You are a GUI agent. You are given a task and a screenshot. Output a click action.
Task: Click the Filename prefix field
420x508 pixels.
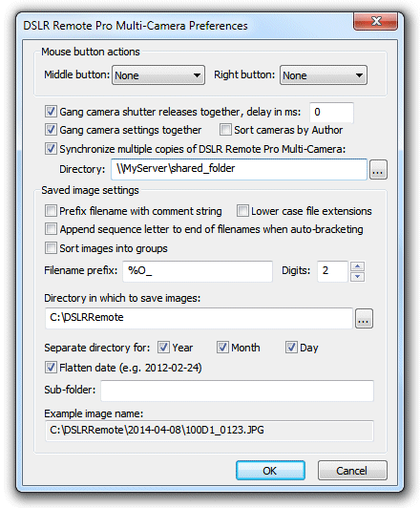pyautogui.click(x=198, y=271)
